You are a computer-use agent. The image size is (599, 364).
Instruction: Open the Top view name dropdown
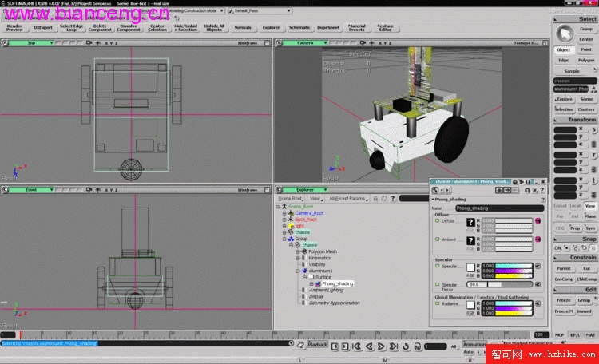point(31,43)
